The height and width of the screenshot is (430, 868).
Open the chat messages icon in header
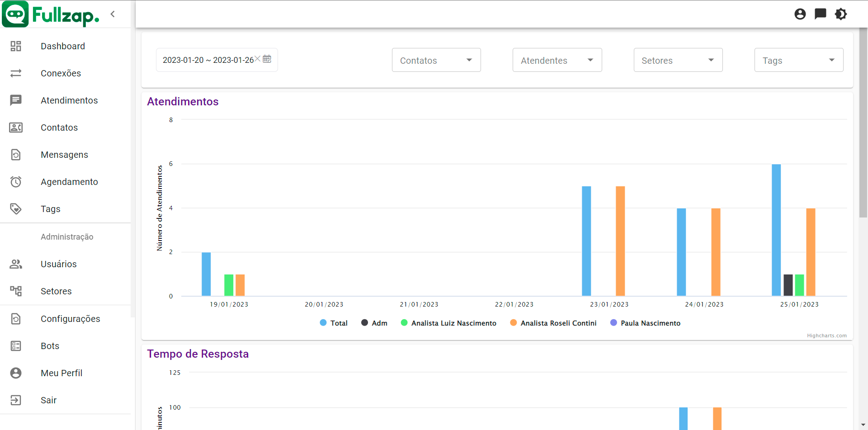pyautogui.click(x=820, y=14)
